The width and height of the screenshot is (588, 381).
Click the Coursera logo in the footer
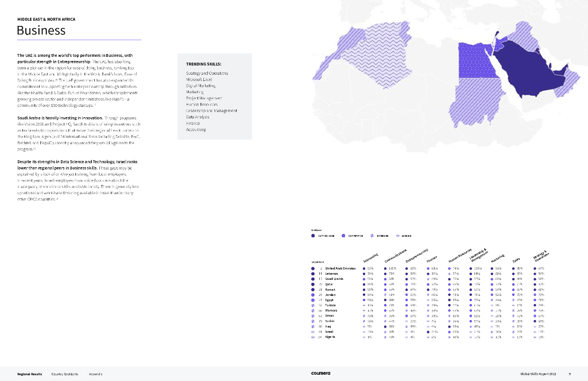320,373
